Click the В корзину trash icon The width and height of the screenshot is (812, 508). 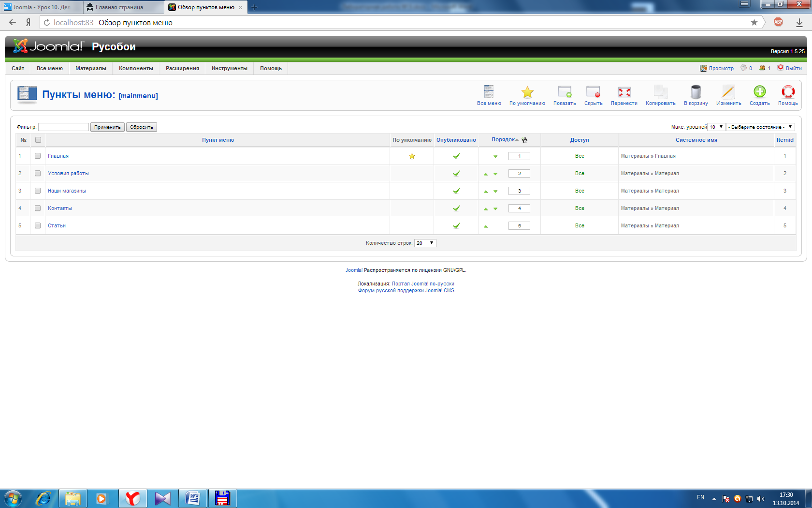(696, 95)
